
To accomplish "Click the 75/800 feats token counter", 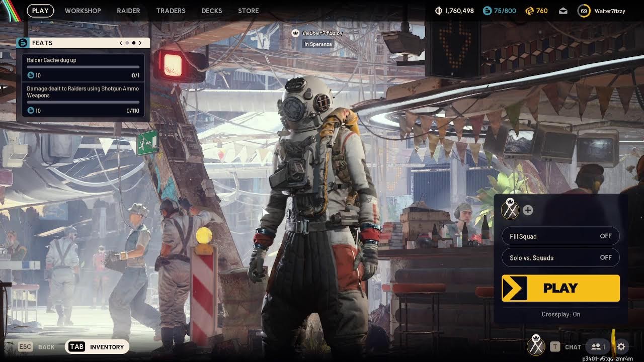I will 505,11.
